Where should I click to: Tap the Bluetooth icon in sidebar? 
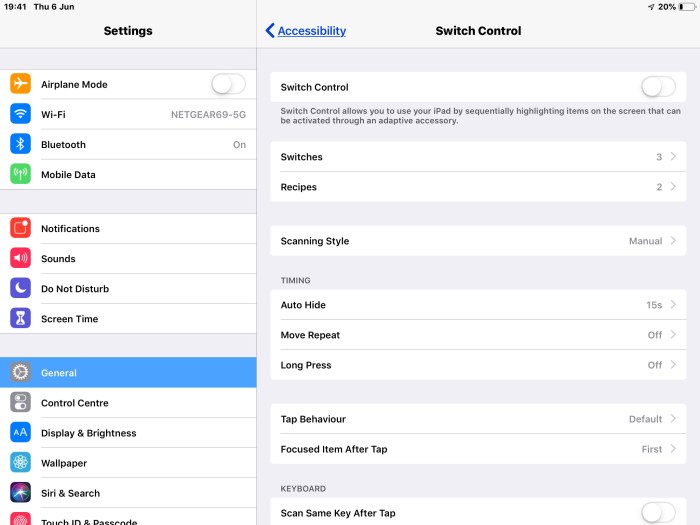tap(20, 145)
